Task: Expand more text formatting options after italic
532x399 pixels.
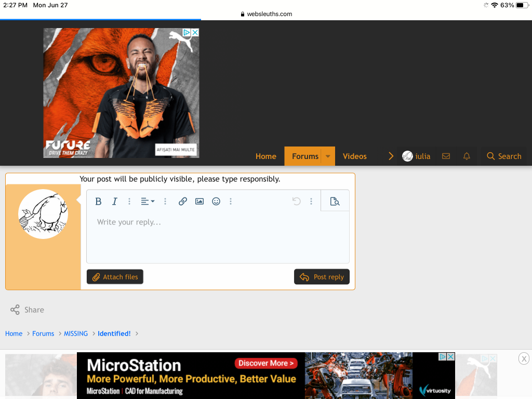Action: click(x=129, y=202)
